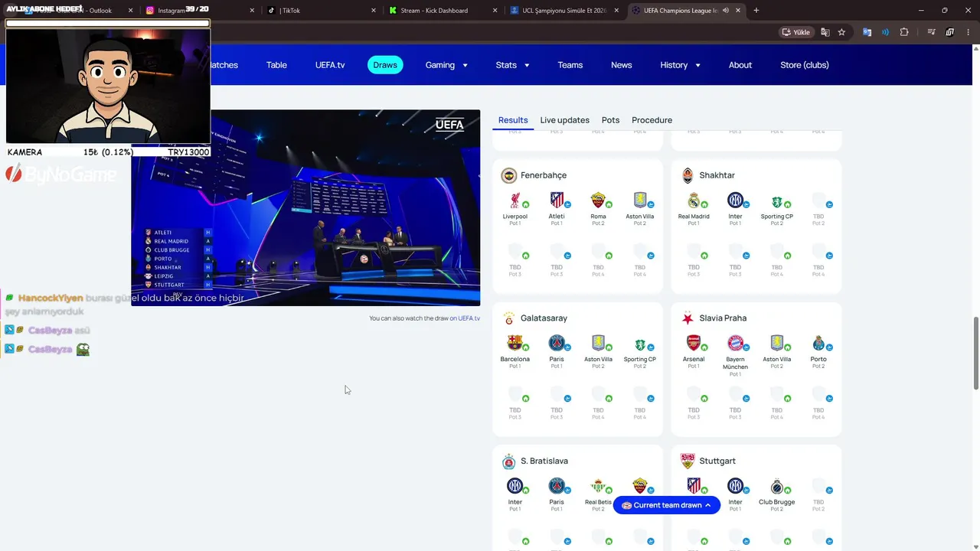Open a new browser tab with the plus button

coord(756,11)
